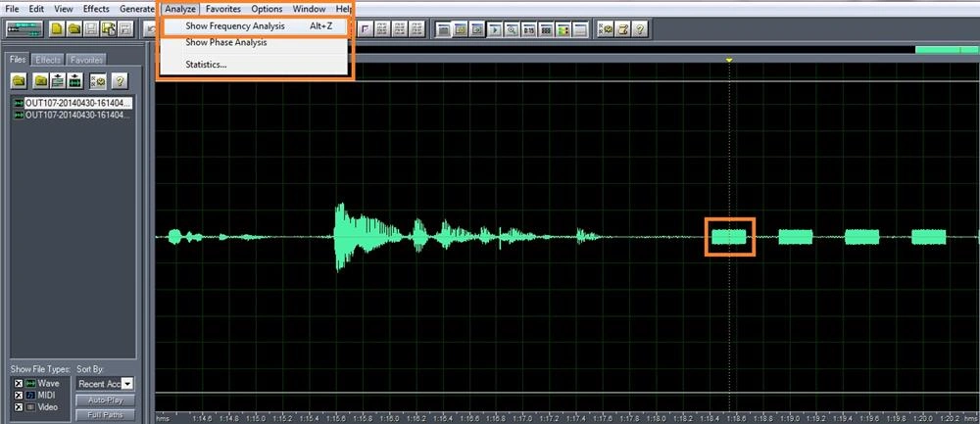Click the magnifier zoom icon in toolbar
Image resolution: width=980 pixels, height=424 pixels.
[512, 28]
